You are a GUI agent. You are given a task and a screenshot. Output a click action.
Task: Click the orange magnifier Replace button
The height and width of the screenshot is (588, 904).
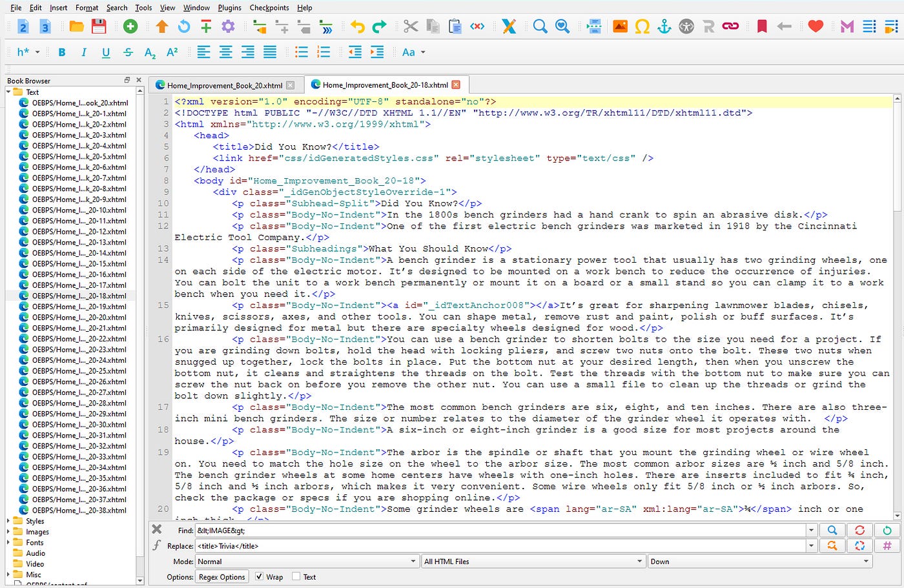pyautogui.click(x=832, y=545)
